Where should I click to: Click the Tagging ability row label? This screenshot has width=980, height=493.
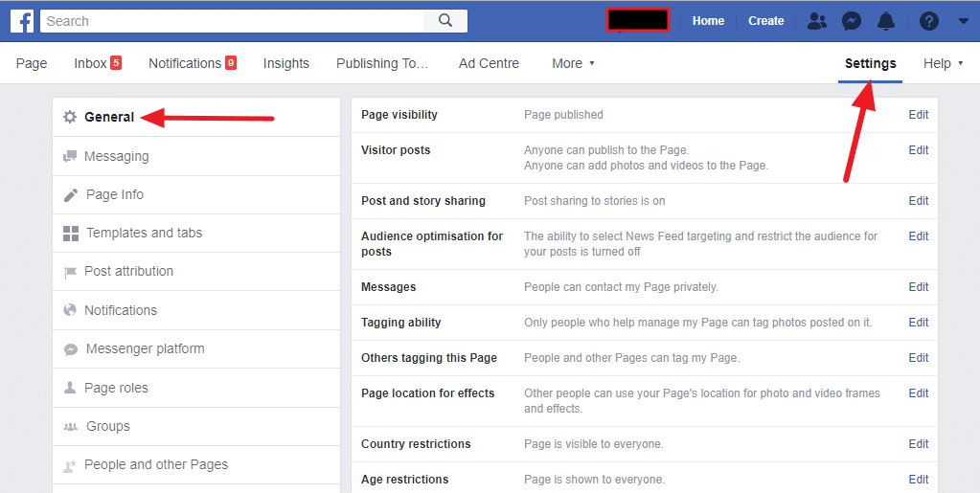pyautogui.click(x=401, y=323)
